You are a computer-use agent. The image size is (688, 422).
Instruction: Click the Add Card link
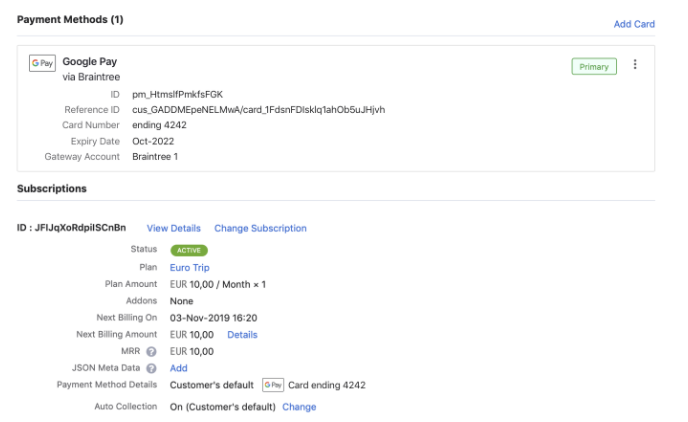634,24
